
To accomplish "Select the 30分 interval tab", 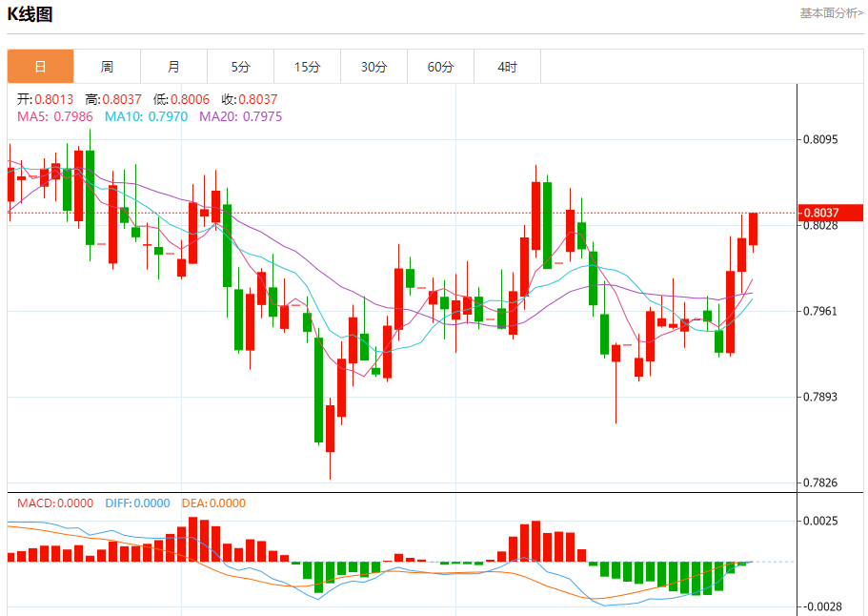I will [373, 67].
